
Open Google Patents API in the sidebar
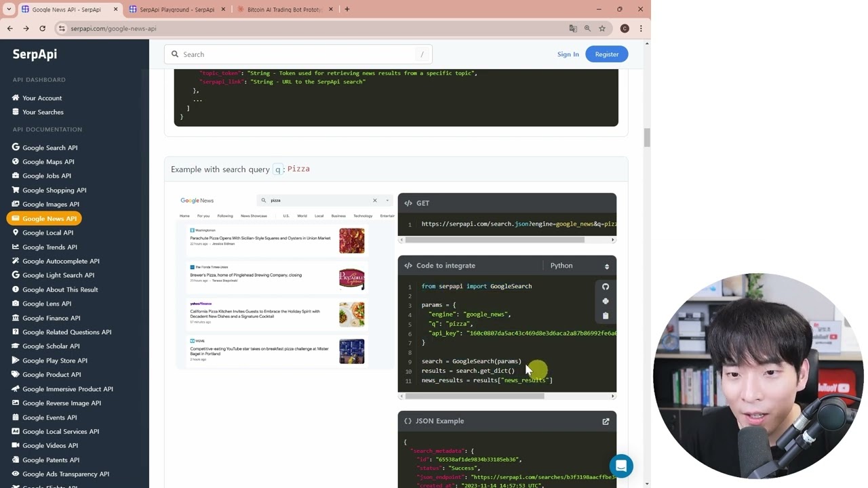click(51, 460)
